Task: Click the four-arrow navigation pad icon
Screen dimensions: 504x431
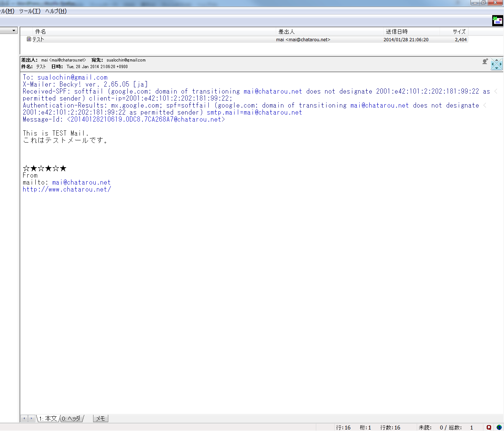Action: pos(496,64)
